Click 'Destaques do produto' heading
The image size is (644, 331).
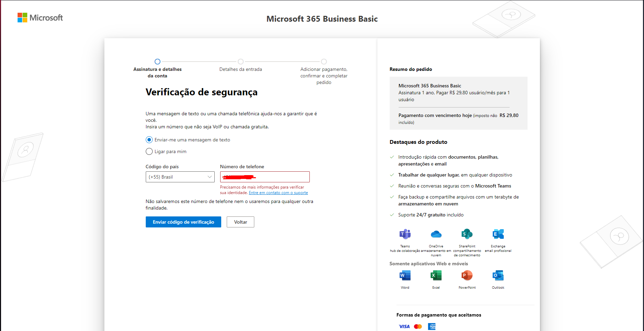418,142
